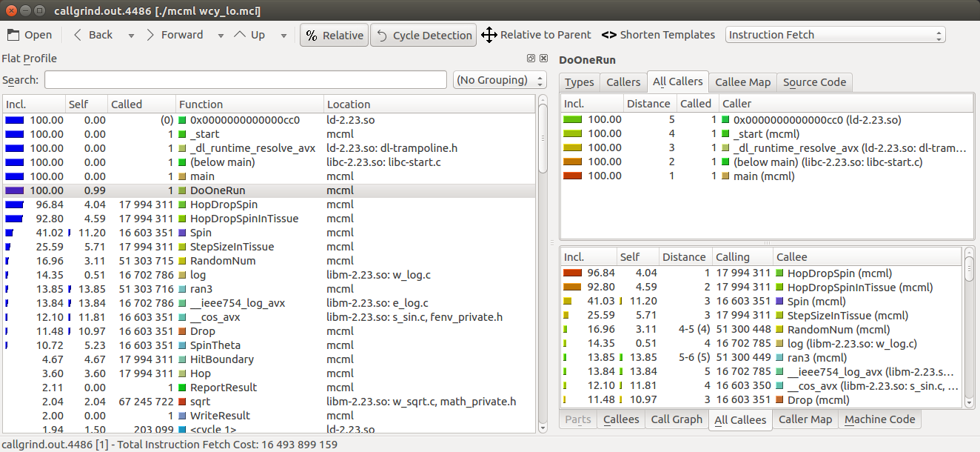
Task: Activate the Shorten Templates option
Action: coord(657,34)
